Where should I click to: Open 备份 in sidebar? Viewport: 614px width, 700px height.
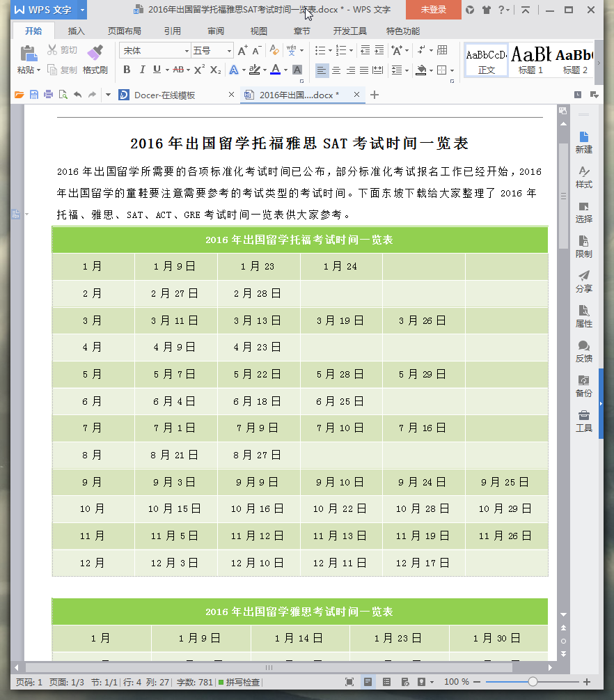[583, 387]
